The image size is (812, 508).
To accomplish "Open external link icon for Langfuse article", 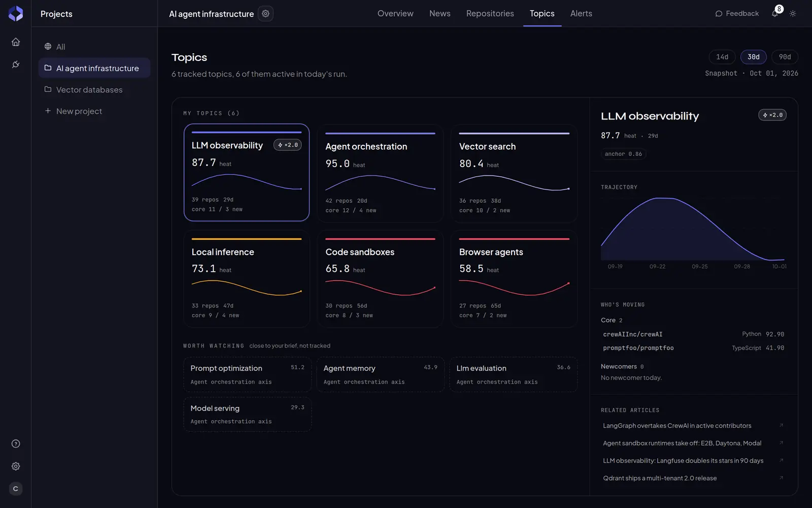I will click(x=781, y=461).
